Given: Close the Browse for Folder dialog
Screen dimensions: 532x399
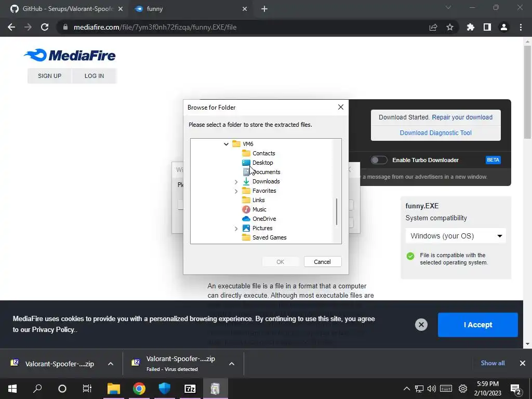Looking at the screenshot, I should click(x=341, y=107).
